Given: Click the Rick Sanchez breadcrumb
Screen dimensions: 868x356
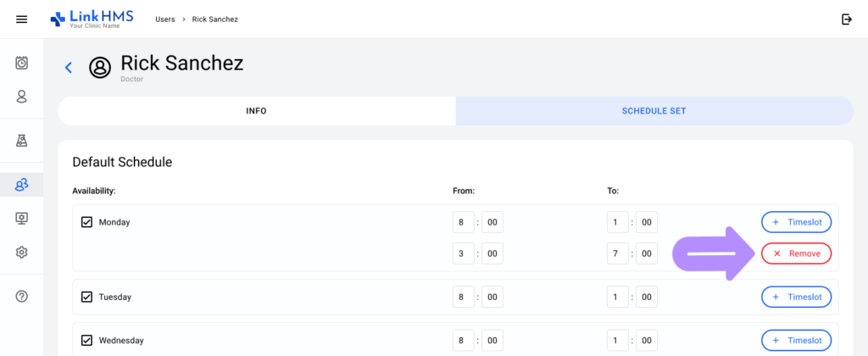Looking at the screenshot, I should 214,19.
